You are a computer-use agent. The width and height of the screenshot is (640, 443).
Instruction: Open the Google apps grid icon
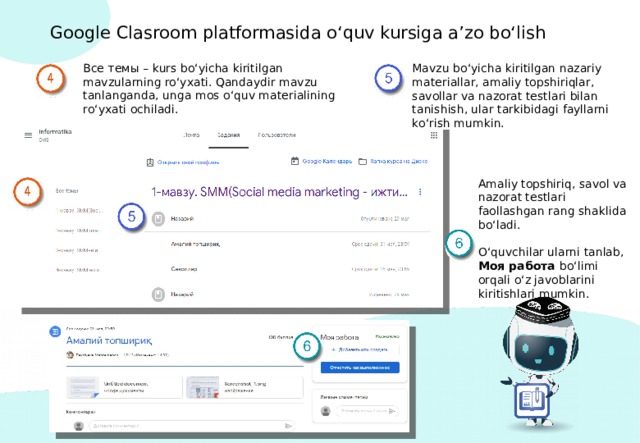[x=434, y=135]
